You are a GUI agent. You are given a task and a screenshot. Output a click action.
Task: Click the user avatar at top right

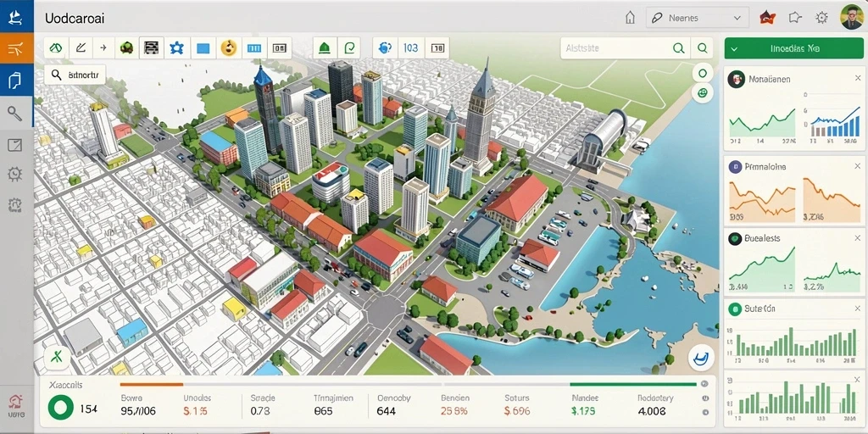[x=853, y=18]
